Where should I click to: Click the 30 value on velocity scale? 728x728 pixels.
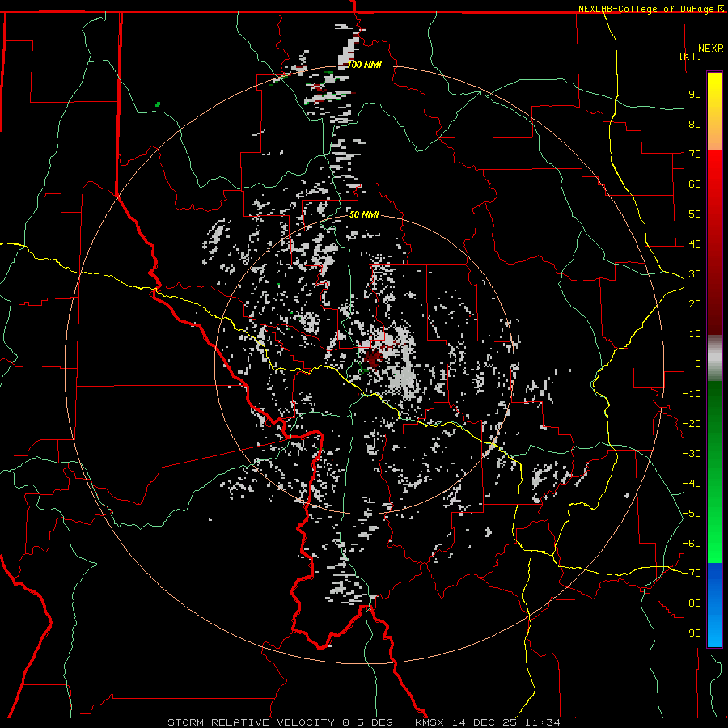(695, 274)
